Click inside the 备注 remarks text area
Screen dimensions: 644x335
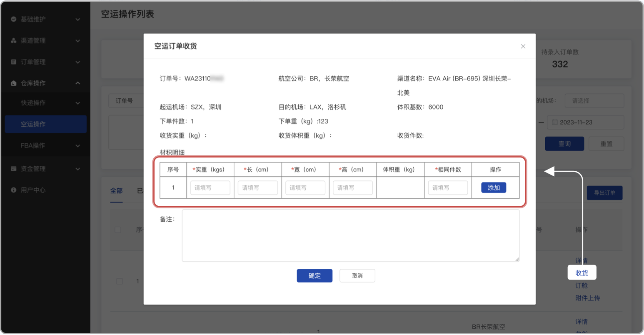tap(350, 235)
